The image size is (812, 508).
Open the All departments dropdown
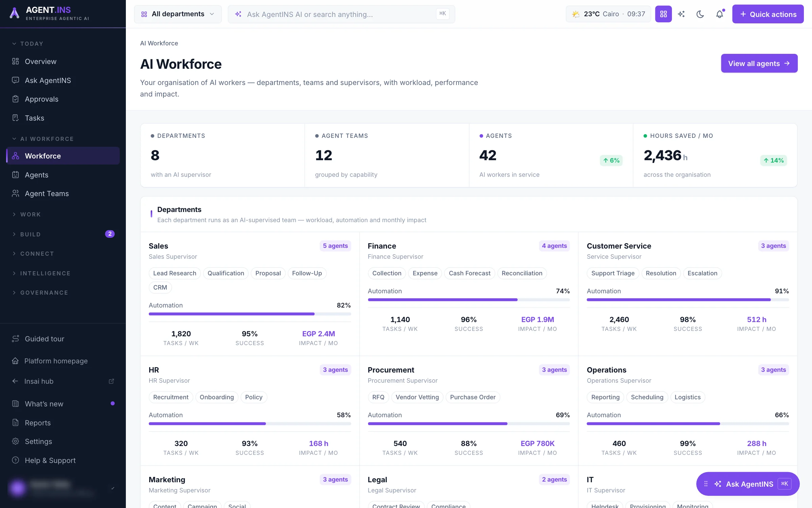click(178, 14)
